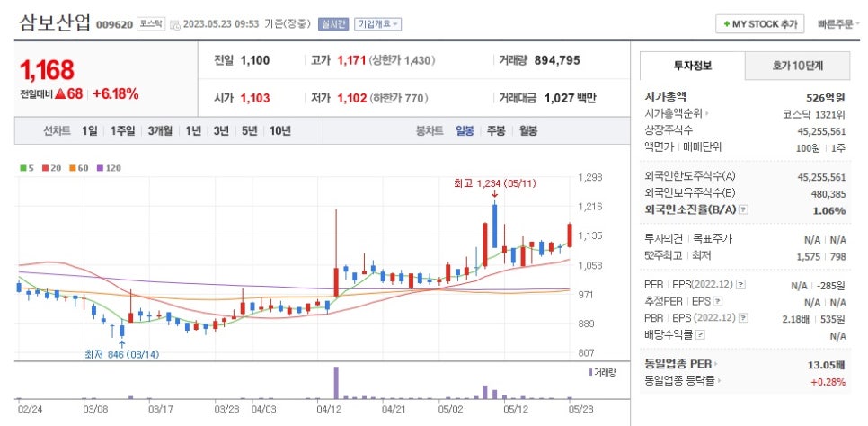
Task: Click the 상장주식수 value 45,255,561
Action: 821,130
